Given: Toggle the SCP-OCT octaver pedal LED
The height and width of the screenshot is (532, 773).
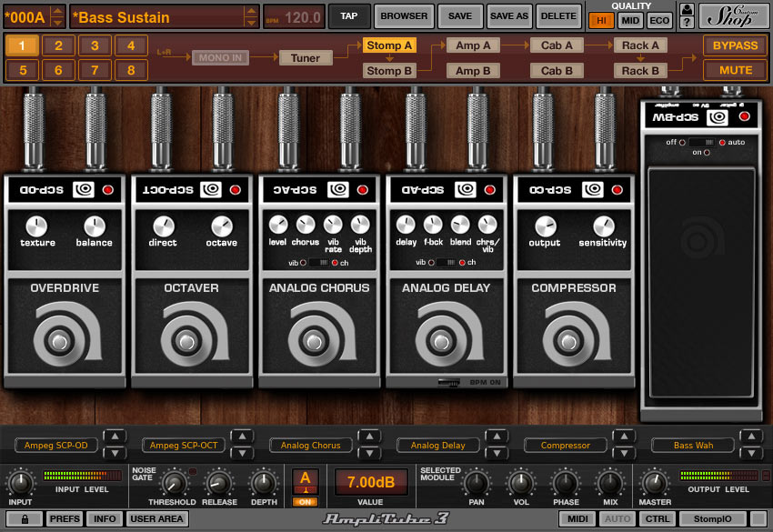Looking at the screenshot, I should pos(236,190).
